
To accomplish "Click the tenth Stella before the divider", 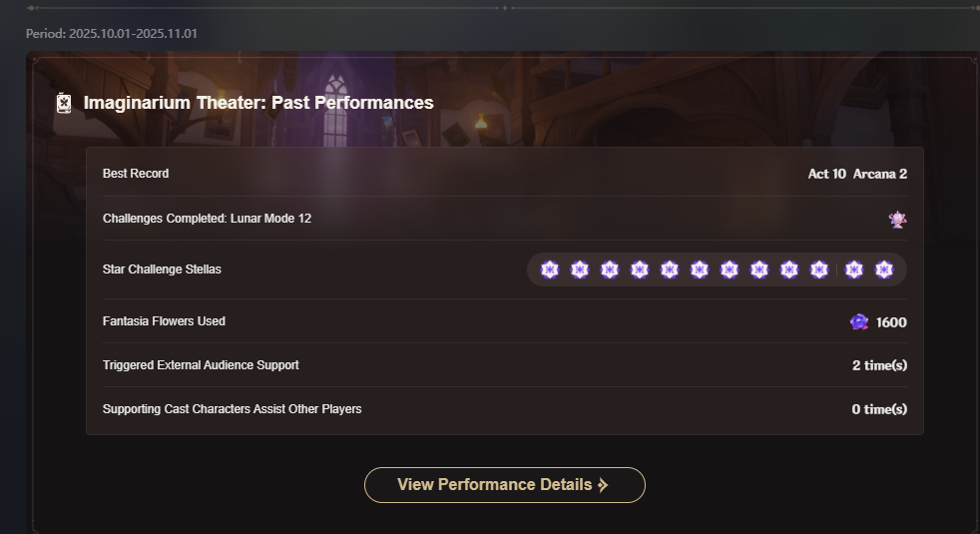I will pos(818,269).
